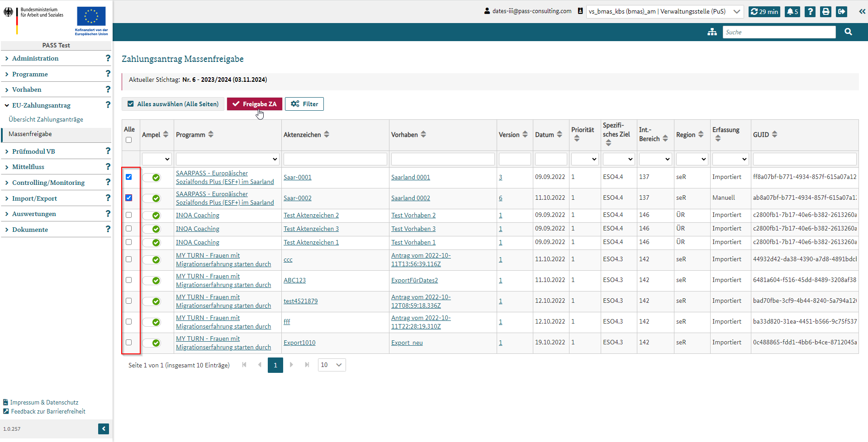The width and height of the screenshot is (868, 442).
Task: Click the Datum filter text field
Action: tap(551, 159)
